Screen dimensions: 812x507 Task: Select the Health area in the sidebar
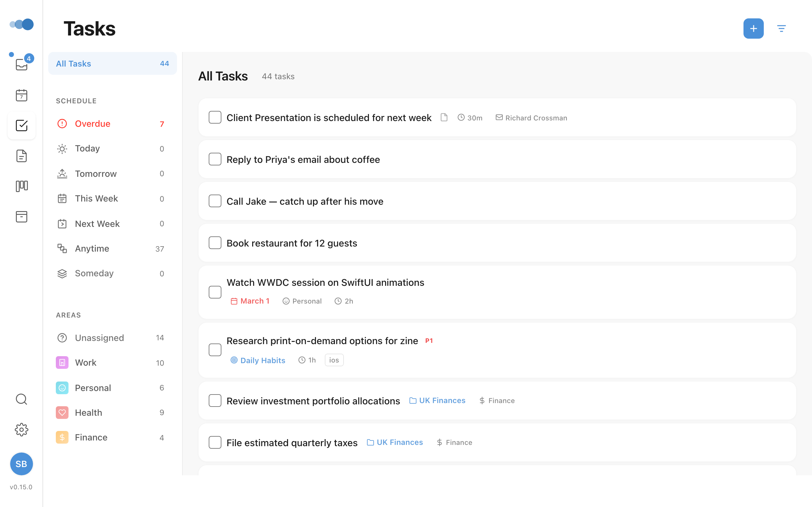(x=88, y=412)
